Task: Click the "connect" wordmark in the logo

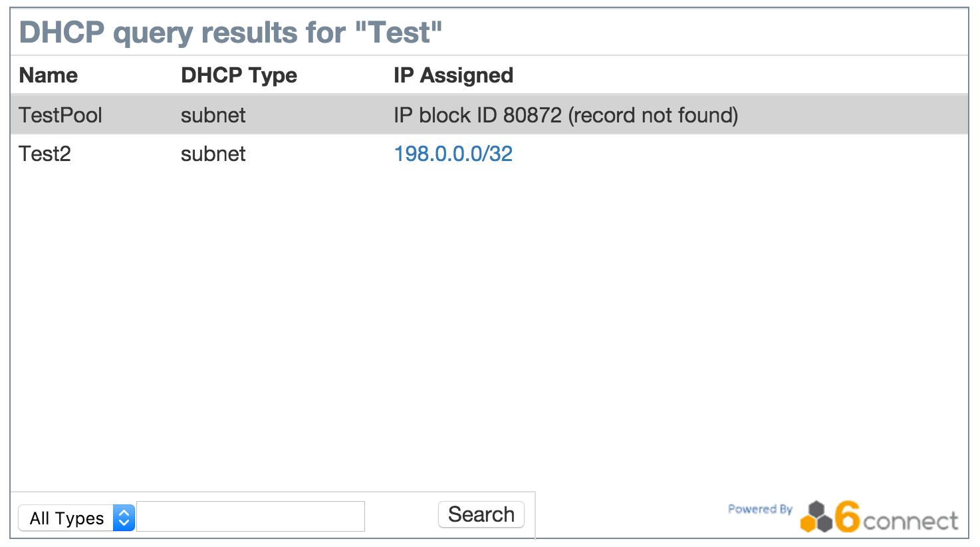Action: [x=910, y=521]
